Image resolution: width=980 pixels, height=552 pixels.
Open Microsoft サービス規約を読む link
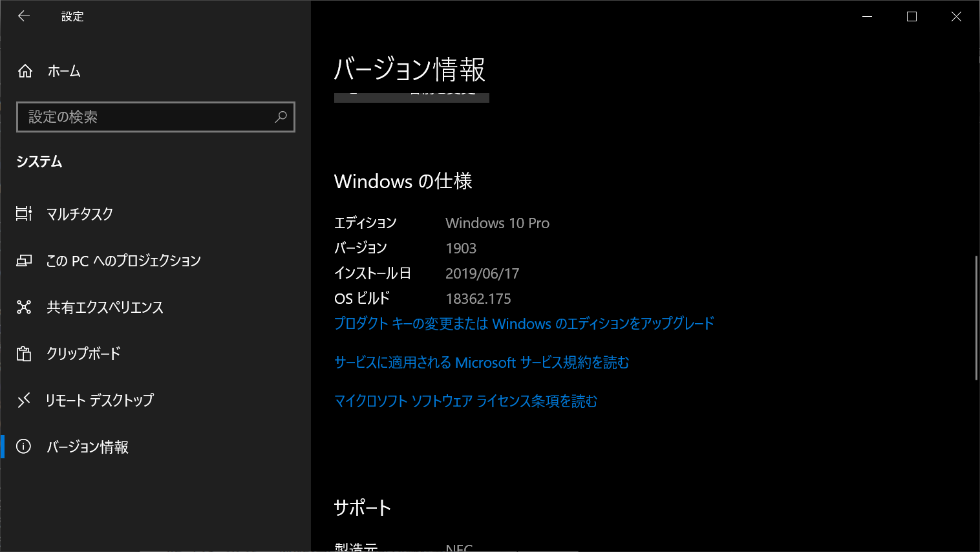pyautogui.click(x=482, y=363)
